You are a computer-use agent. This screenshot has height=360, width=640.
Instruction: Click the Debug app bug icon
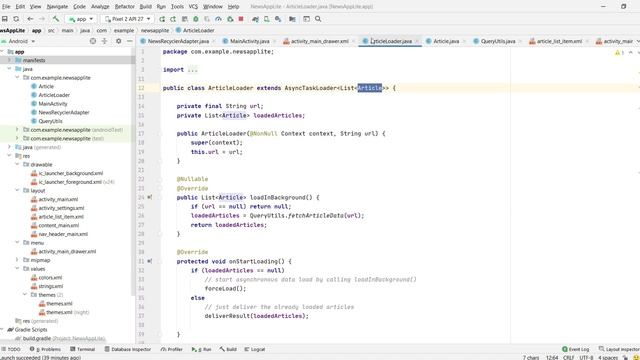[196, 19]
